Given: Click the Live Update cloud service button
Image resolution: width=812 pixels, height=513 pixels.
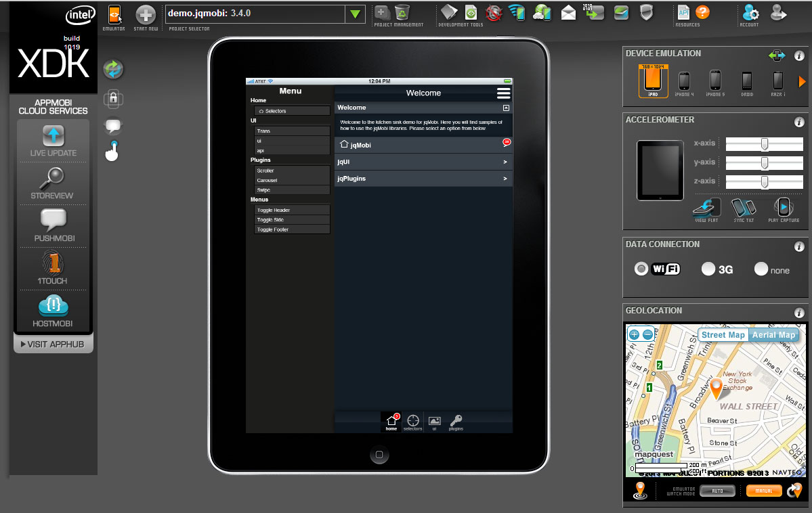Looking at the screenshot, I should (54, 141).
